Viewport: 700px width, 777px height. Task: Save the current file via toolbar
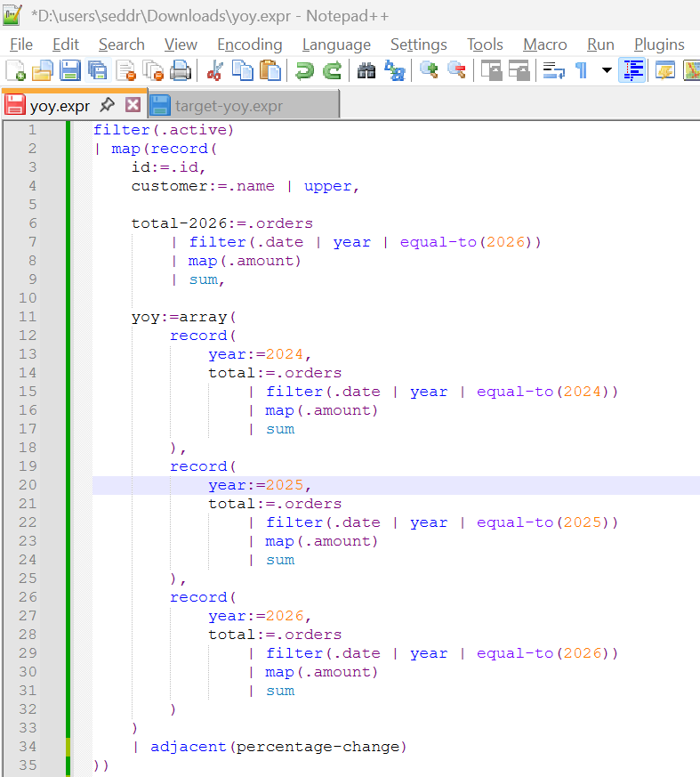click(x=69, y=70)
